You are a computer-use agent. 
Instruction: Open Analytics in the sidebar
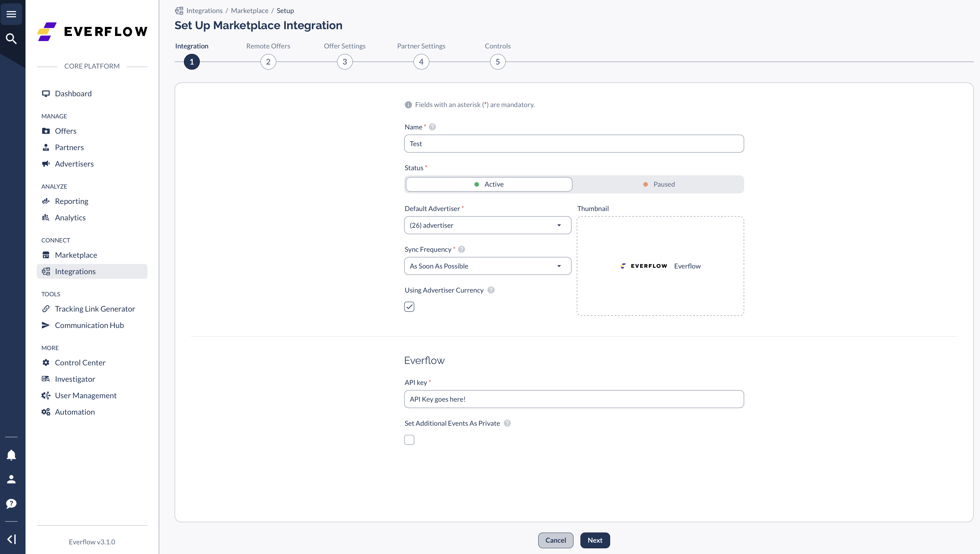92,217
